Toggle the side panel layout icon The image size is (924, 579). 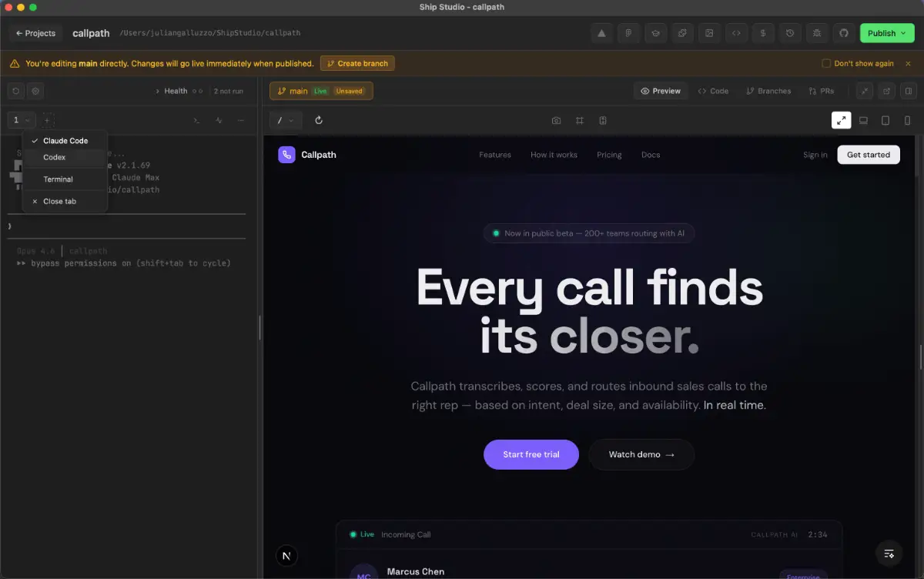pos(909,91)
